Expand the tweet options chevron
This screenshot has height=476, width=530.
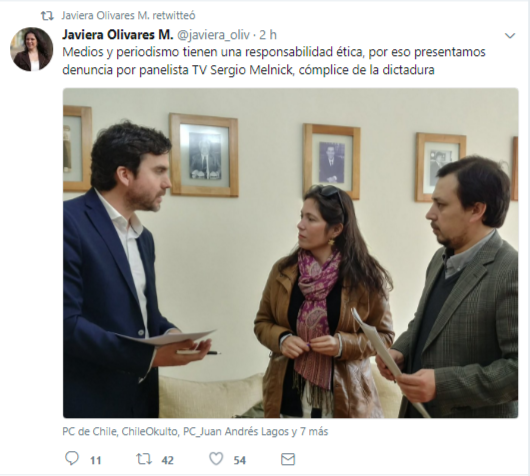[x=509, y=35]
